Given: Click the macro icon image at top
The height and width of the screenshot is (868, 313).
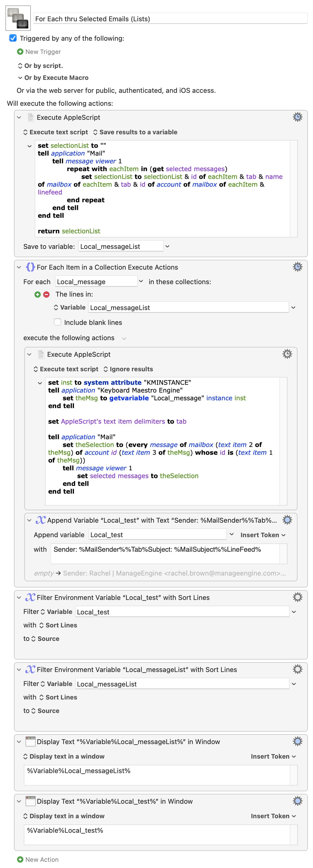Looking at the screenshot, I should click(x=18, y=18).
